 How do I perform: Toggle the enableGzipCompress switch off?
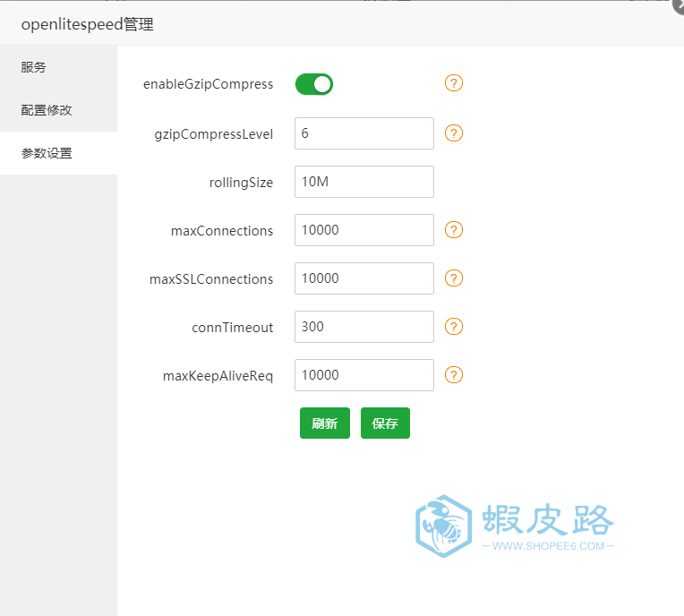click(x=314, y=84)
